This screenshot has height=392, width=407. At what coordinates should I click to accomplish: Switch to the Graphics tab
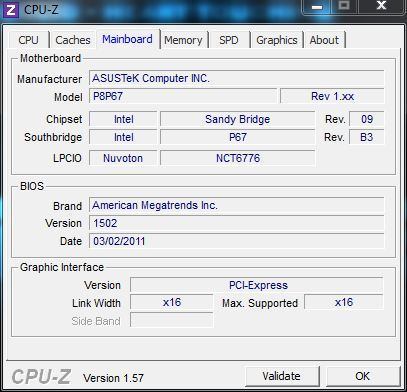(277, 40)
